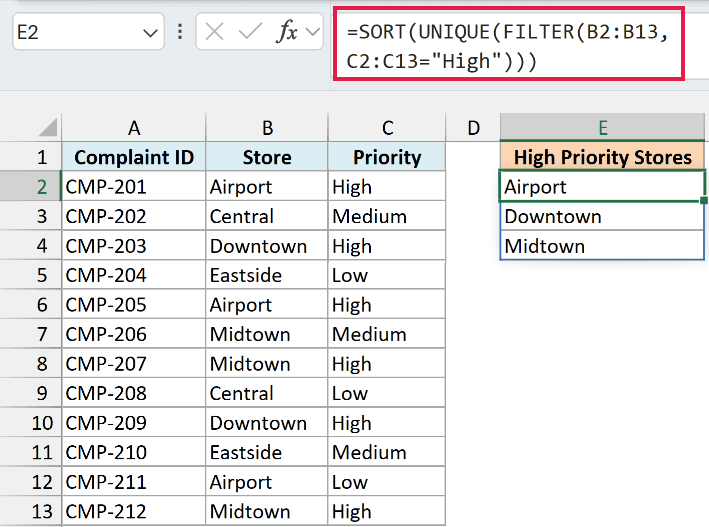Click cell CMP-210
The width and height of the screenshot is (709, 527).
(134, 452)
